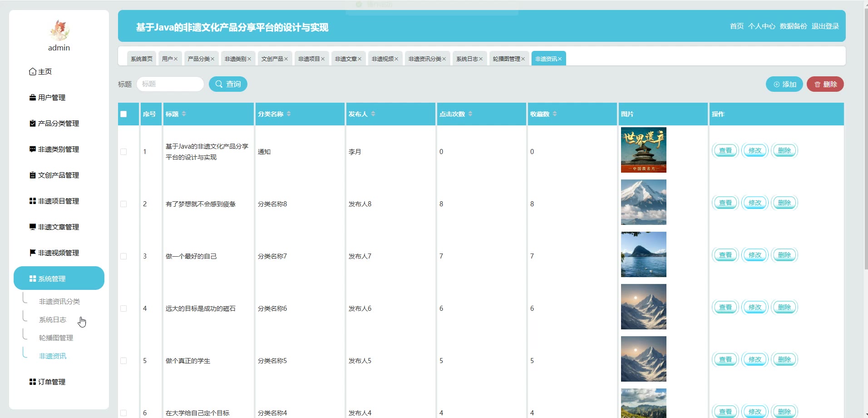This screenshot has width=868, height=418.
Task: Sort the table by 标题 column
Action: click(x=184, y=114)
